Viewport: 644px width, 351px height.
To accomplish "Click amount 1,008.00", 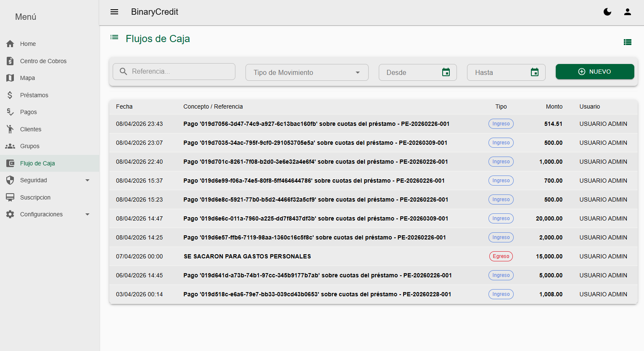I will coord(551,294).
